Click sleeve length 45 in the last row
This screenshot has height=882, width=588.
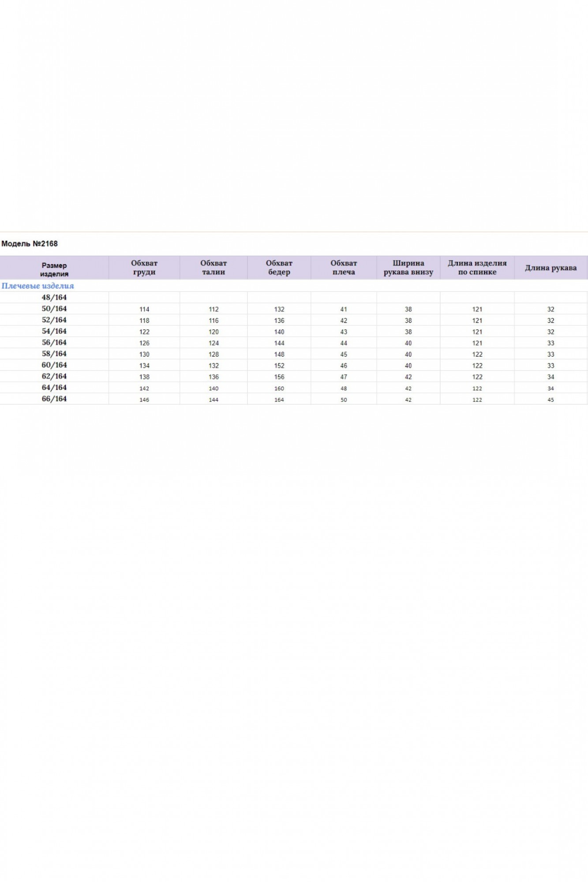coord(551,400)
